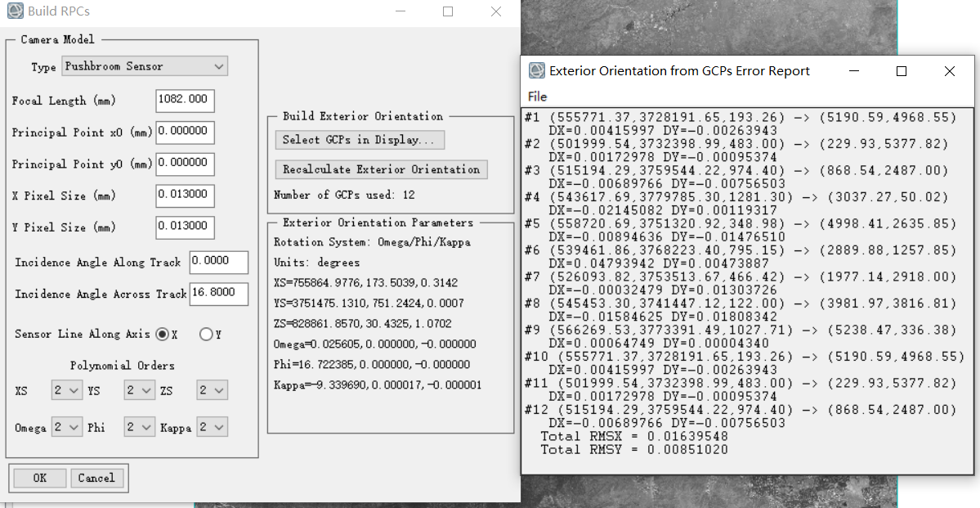980x508 pixels.
Task: Click the Total RMSX value line
Action: (x=634, y=436)
